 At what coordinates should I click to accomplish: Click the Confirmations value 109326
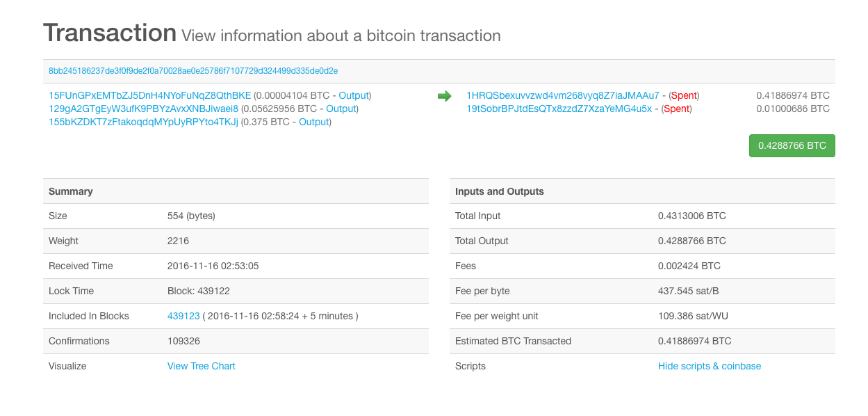[x=183, y=341]
